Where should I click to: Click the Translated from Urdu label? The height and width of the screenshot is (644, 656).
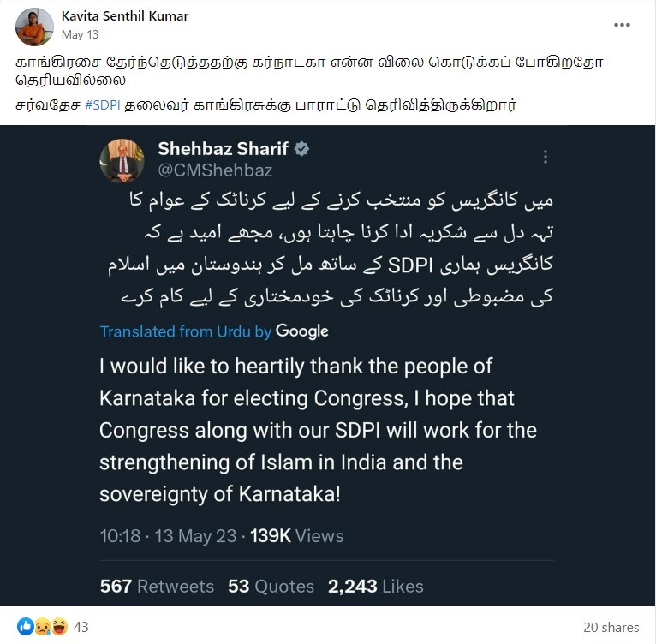point(185,331)
